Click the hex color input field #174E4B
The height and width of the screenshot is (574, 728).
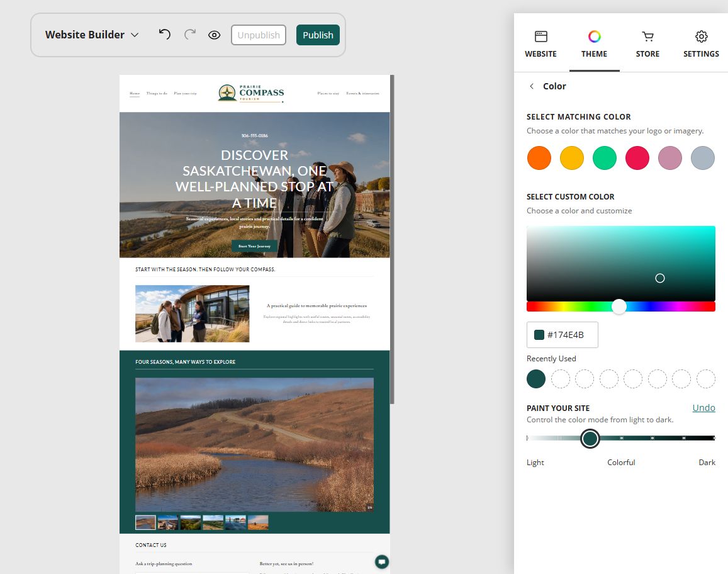563,335
